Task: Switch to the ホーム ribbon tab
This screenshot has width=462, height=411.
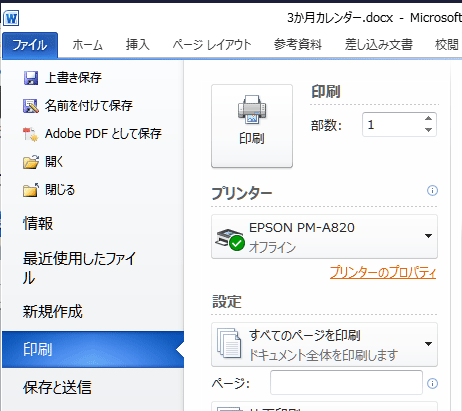Action: click(87, 45)
